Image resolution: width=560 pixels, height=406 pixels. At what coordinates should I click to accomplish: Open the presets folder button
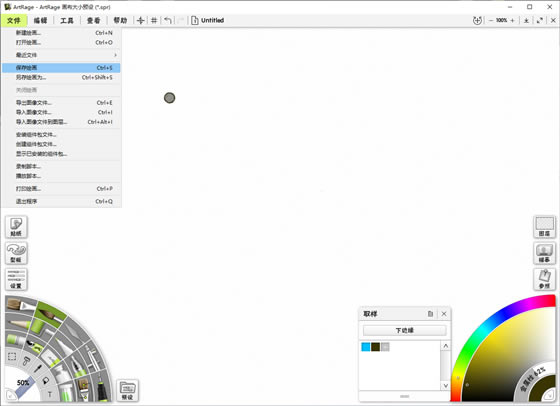128,390
